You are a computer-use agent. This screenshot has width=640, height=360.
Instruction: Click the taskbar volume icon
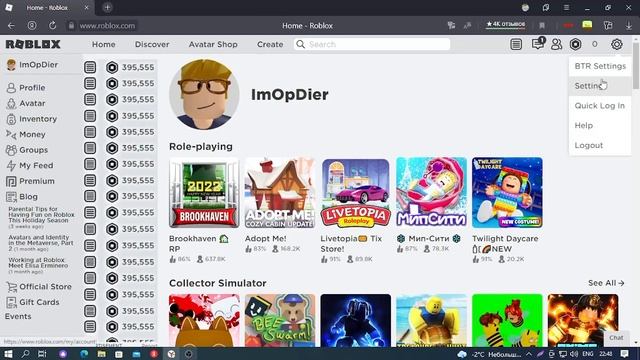tap(574, 354)
